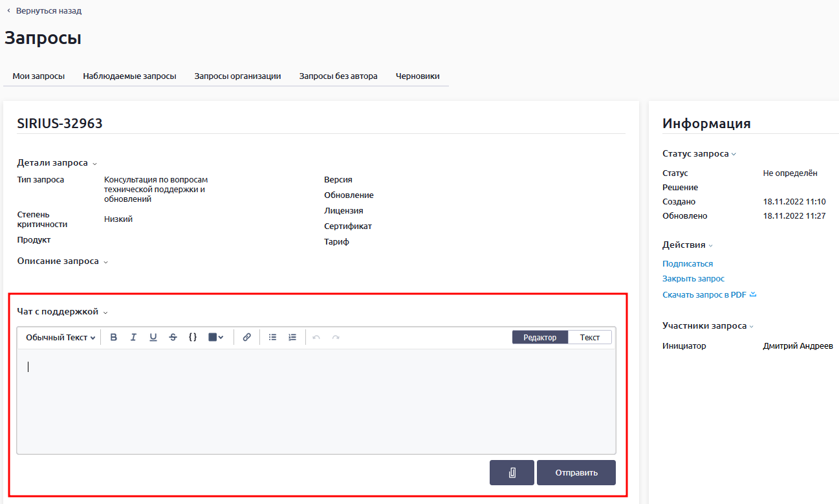The width and height of the screenshot is (839, 504).
Task: Toggle bold formatting in chat editor
Action: click(x=114, y=337)
